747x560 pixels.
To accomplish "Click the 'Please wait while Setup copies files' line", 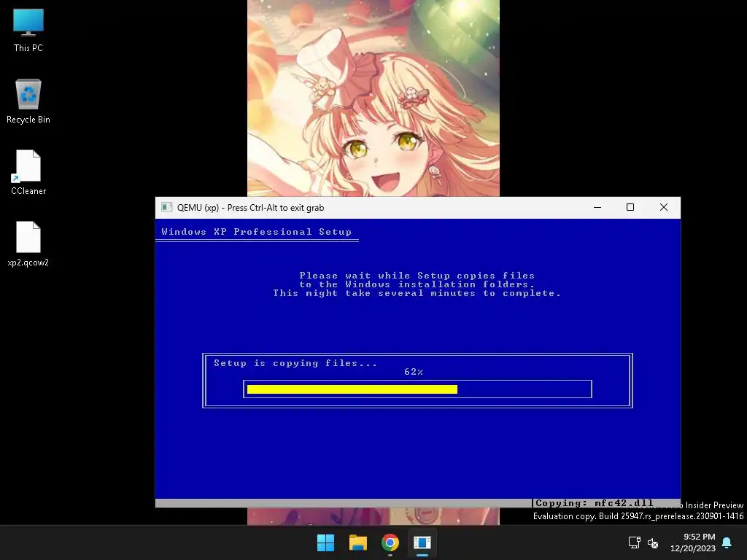I will tap(417, 275).
